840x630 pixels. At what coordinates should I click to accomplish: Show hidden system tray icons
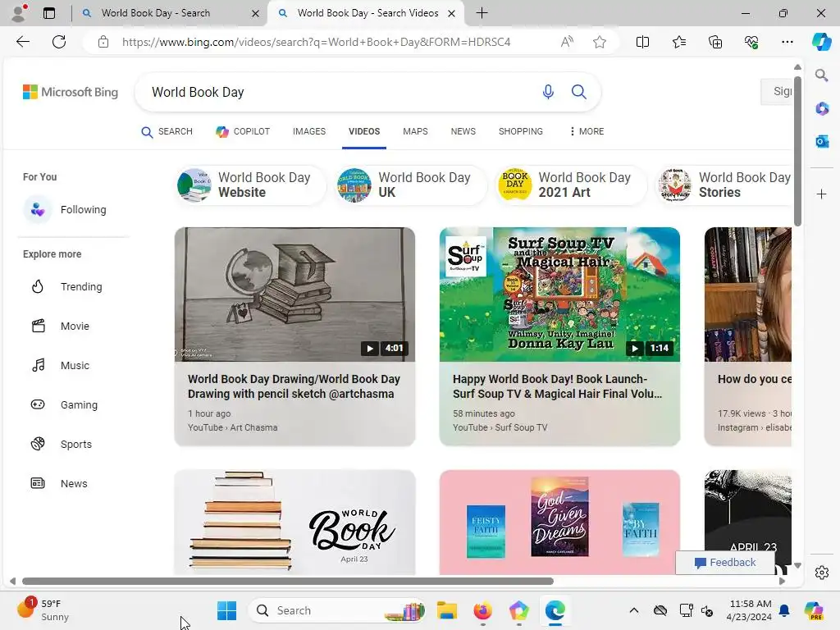[x=634, y=610]
